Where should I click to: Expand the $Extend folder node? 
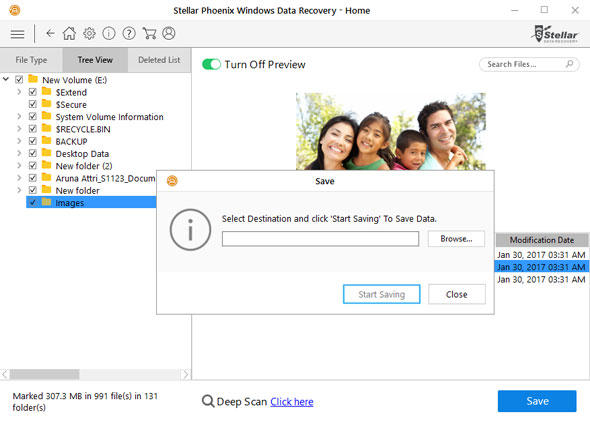click(x=19, y=92)
